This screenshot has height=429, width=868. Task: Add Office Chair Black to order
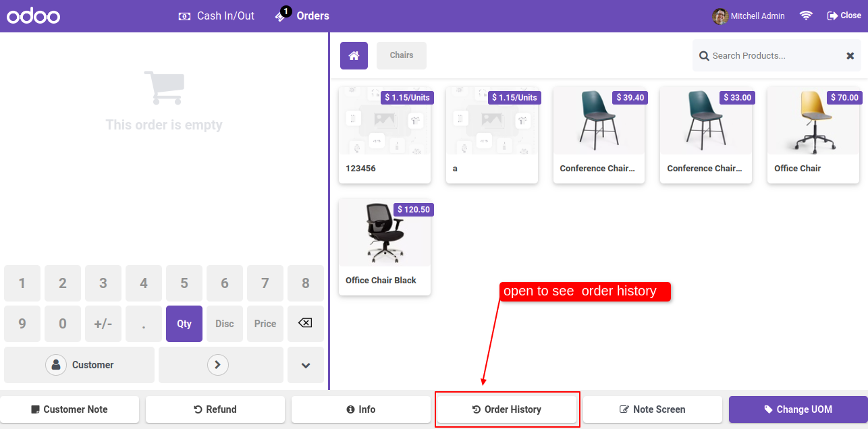coord(385,247)
